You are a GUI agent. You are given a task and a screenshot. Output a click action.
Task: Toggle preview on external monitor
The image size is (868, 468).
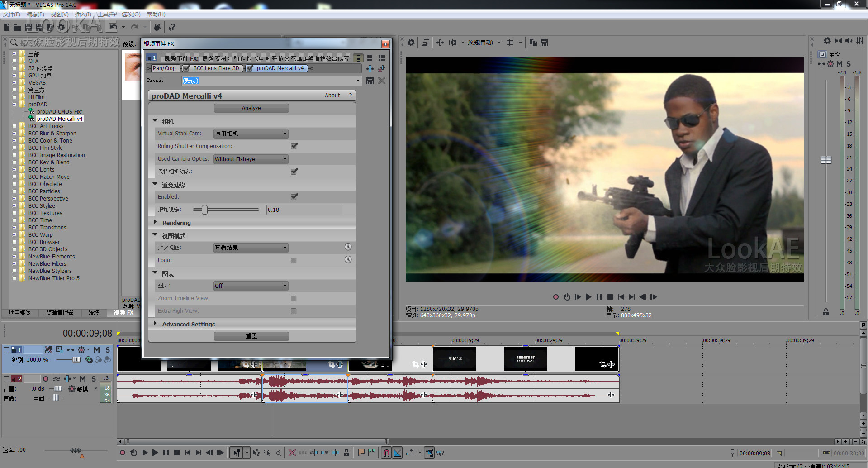pos(425,43)
